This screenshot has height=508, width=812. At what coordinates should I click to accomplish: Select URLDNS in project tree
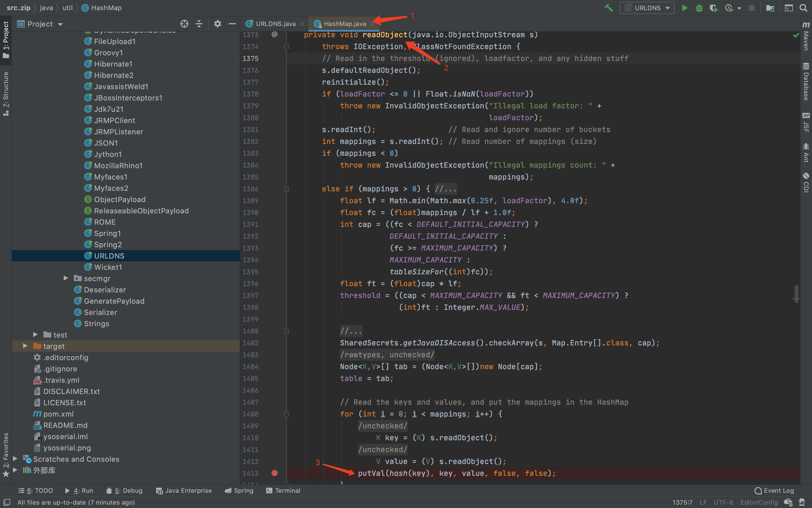[126, 256]
